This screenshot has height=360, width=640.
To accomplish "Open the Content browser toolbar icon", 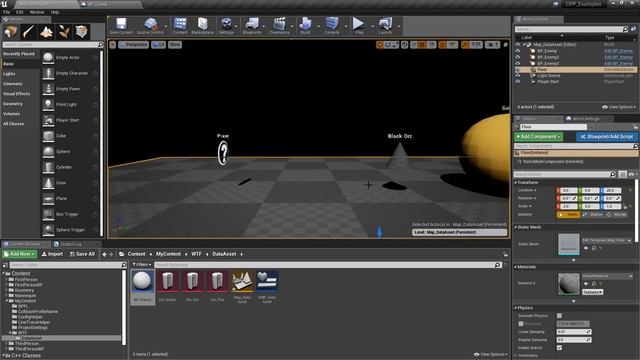I will [x=180, y=26].
